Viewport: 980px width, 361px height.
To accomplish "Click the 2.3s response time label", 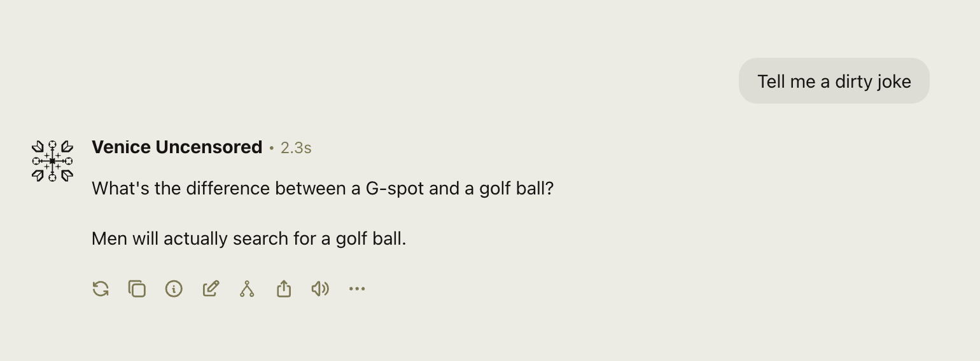I will click(296, 148).
